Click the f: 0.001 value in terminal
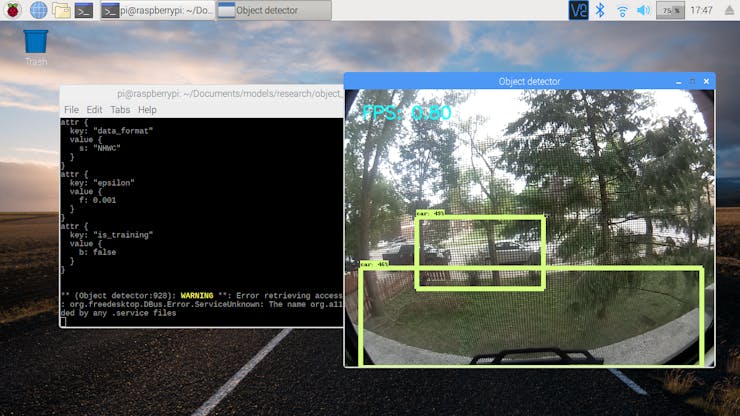Viewport: 740px width, 416px height. tap(98, 200)
